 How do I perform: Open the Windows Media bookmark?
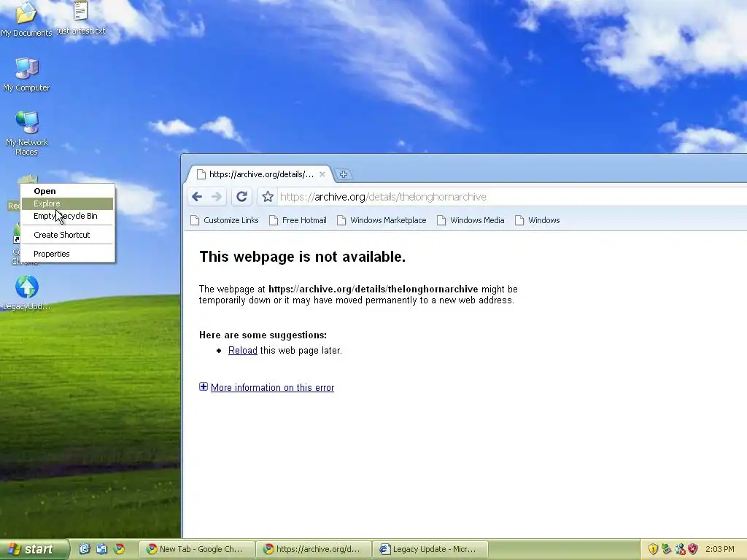(471, 220)
